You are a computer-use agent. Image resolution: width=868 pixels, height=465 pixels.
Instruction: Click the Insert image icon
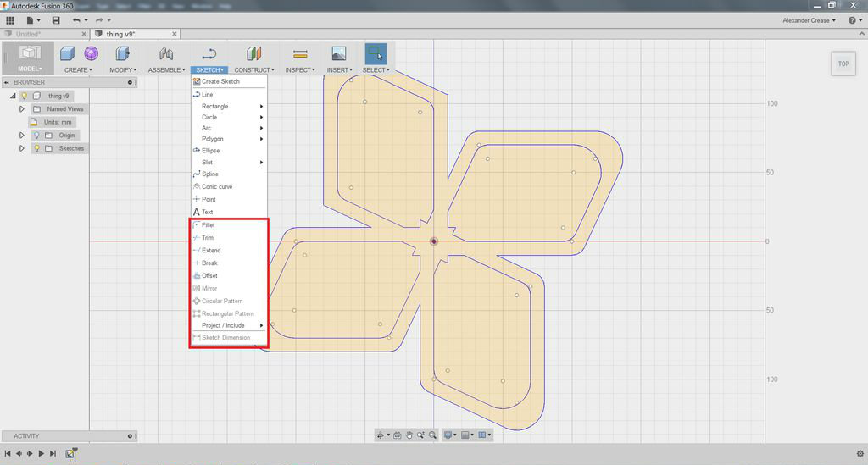pyautogui.click(x=339, y=53)
